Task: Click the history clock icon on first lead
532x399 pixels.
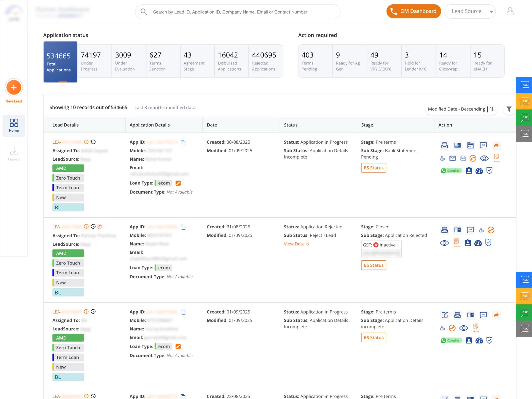Action: click(93, 142)
